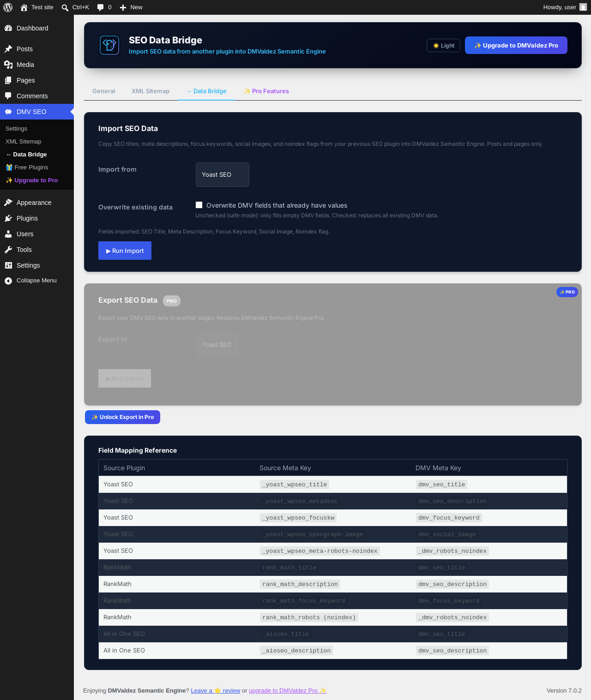The image size is (591, 700).
Task: Toggle Overwrite DMV fields checkbox
Action: pyautogui.click(x=199, y=205)
